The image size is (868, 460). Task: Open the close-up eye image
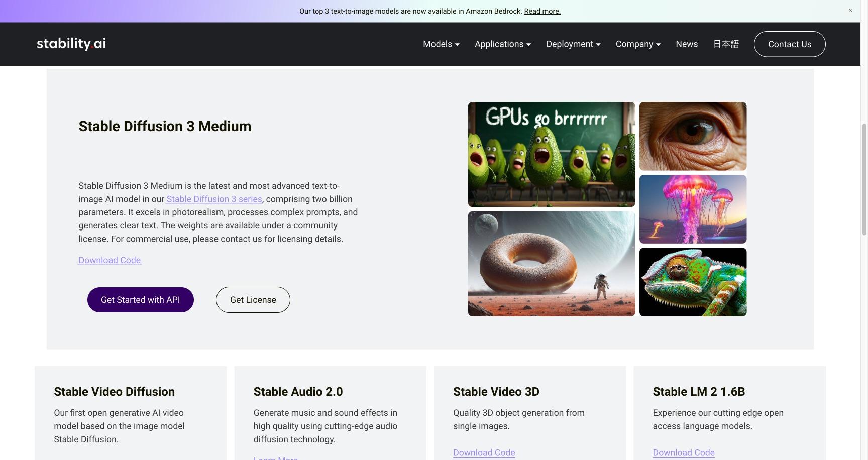693,136
